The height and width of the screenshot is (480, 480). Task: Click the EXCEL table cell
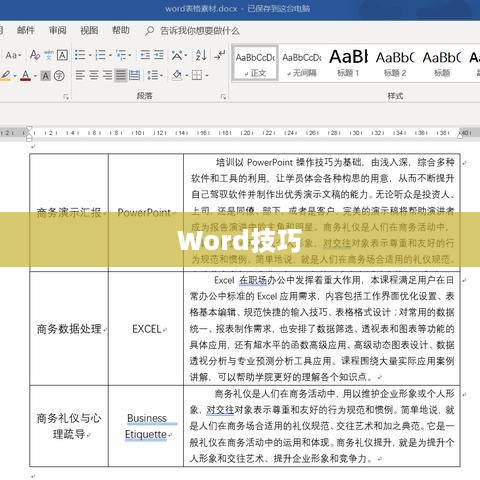[x=146, y=329]
